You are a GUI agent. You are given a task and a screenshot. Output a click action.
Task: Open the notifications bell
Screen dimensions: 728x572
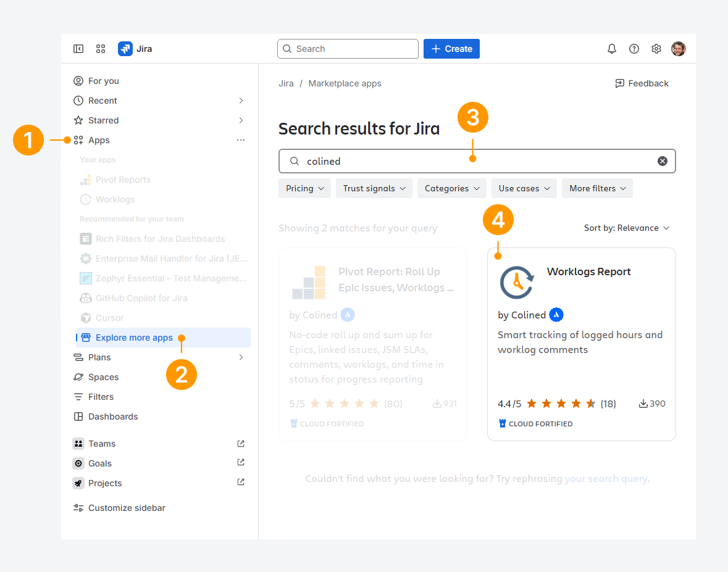tap(612, 49)
